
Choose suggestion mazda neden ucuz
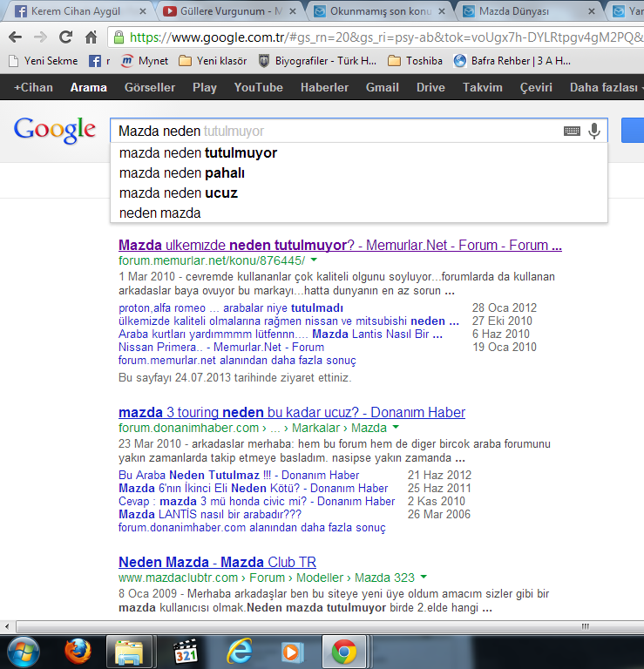click(x=358, y=193)
